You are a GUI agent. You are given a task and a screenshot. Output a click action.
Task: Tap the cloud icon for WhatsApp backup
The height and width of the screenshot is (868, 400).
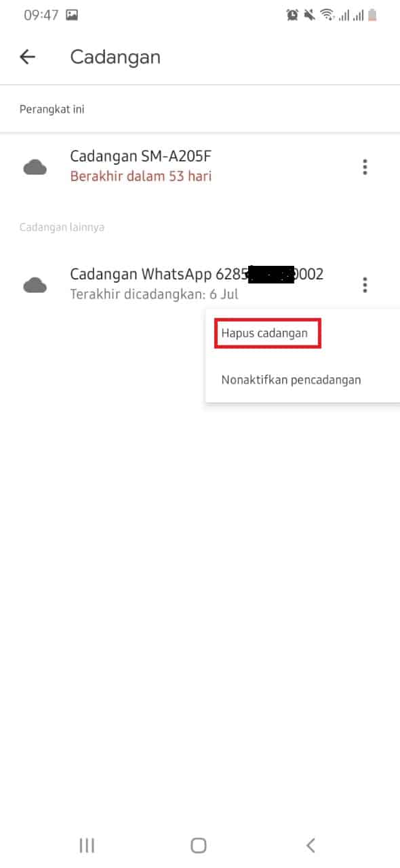pyautogui.click(x=35, y=285)
